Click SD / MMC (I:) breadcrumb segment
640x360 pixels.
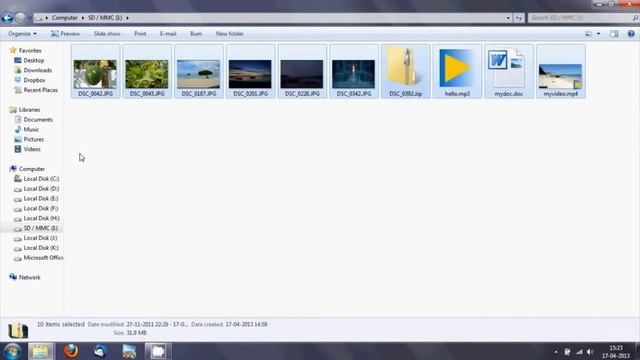click(105, 18)
